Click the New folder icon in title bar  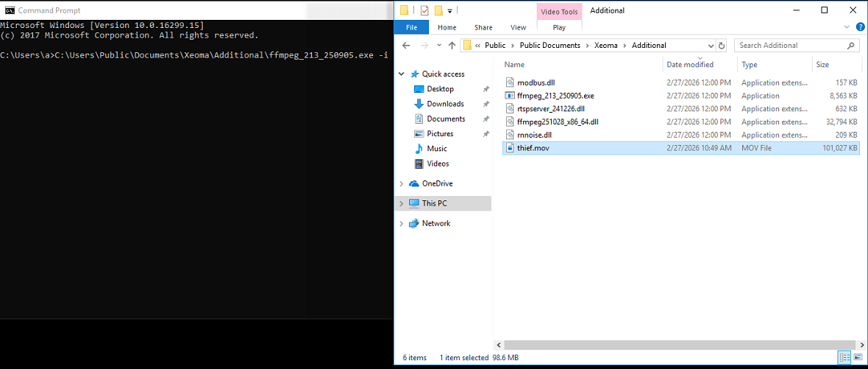(x=438, y=10)
